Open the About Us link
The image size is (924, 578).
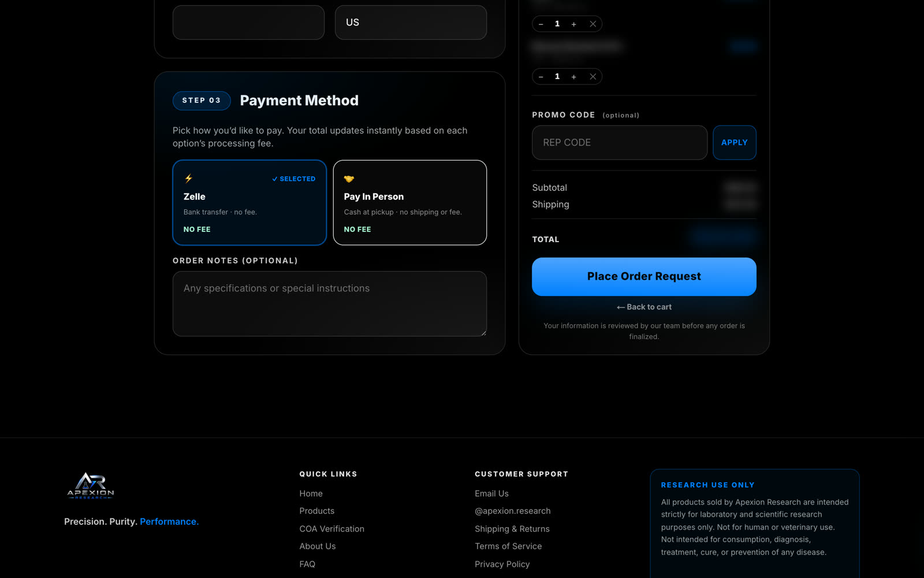click(x=317, y=546)
